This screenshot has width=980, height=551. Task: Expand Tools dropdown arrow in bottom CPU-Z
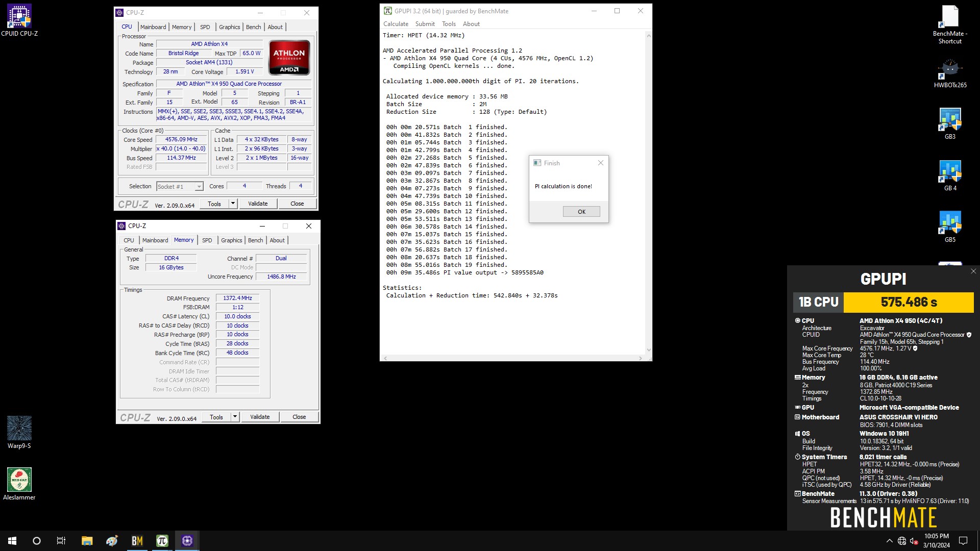(235, 417)
